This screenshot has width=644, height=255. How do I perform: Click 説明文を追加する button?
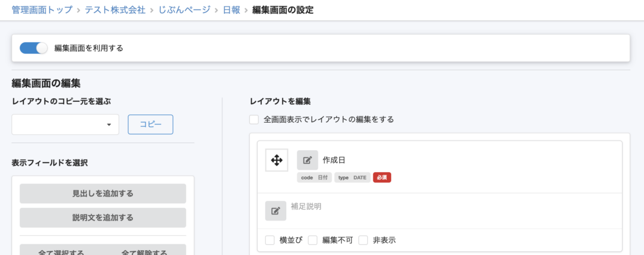point(103,217)
